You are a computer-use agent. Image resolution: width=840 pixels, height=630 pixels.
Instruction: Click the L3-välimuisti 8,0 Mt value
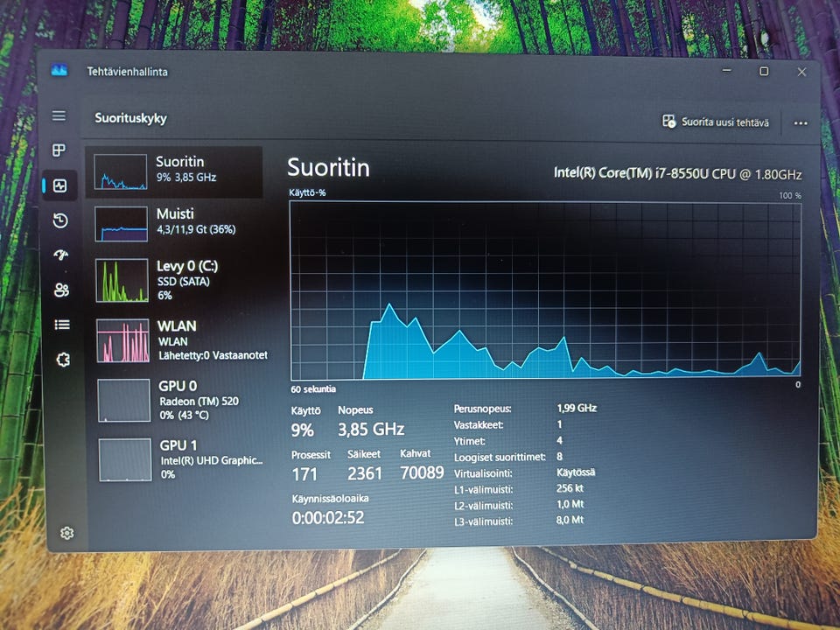[570, 520]
